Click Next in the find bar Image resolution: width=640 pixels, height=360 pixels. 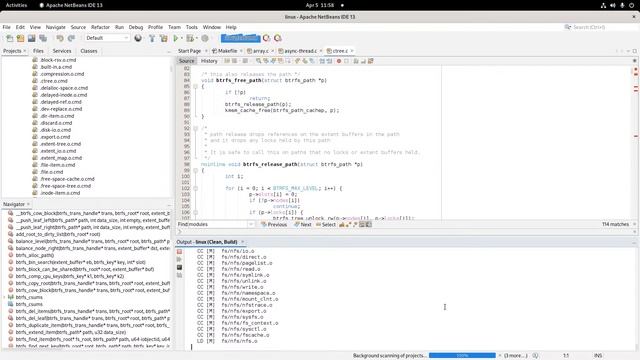coord(303,224)
